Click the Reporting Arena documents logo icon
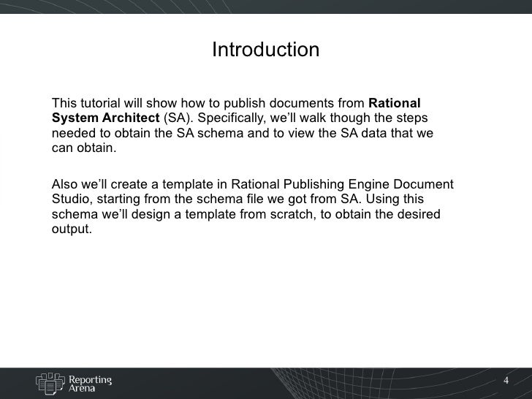The height and width of the screenshot is (399, 532). [x=50, y=384]
